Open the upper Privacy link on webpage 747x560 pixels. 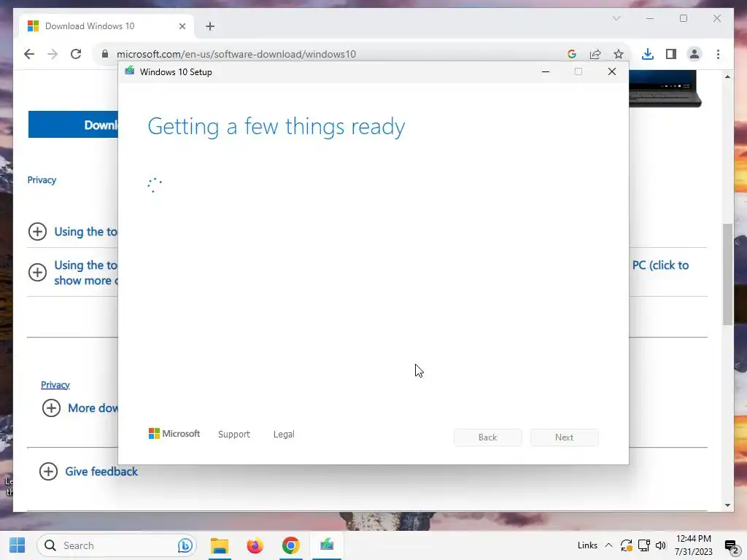coord(42,180)
